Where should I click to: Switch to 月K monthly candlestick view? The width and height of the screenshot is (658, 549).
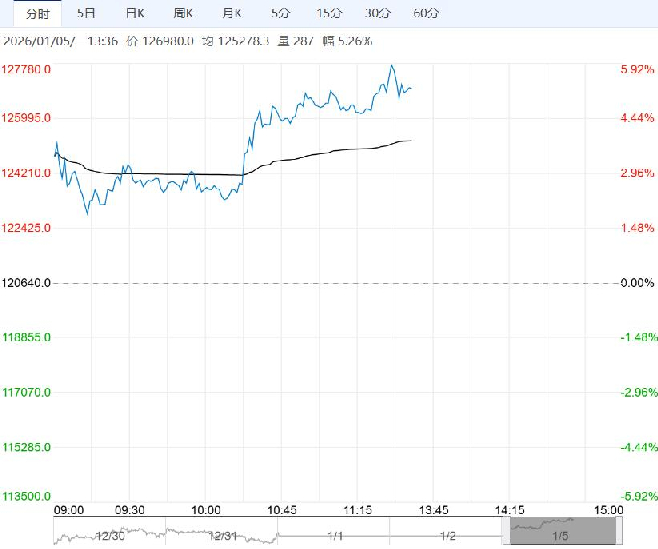pos(232,14)
